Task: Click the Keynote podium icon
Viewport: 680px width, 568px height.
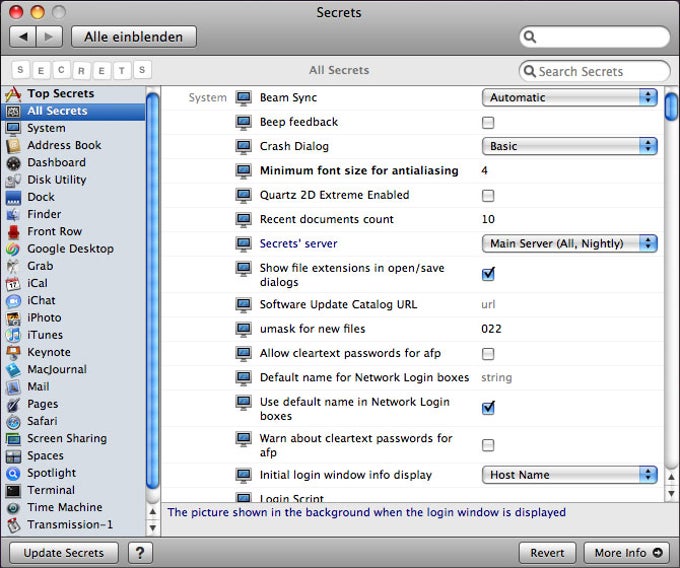Action: click(x=13, y=353)
